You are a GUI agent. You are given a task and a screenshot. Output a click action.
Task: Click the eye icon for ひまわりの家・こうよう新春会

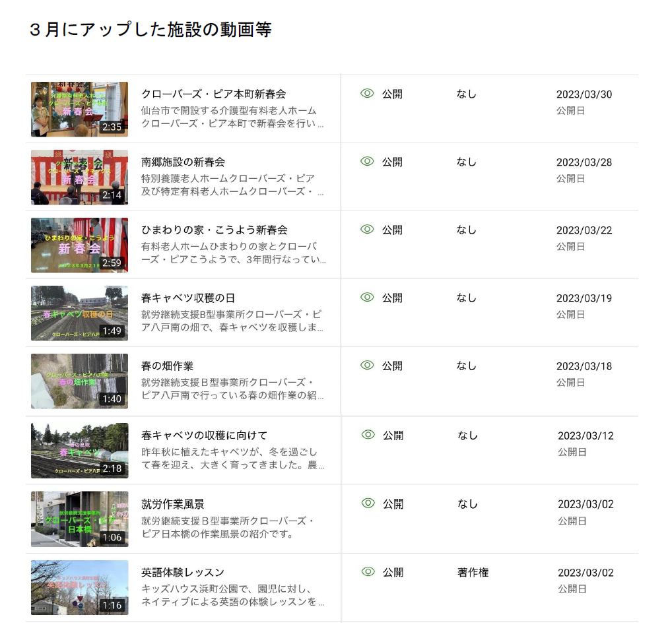tap(367, 229)
